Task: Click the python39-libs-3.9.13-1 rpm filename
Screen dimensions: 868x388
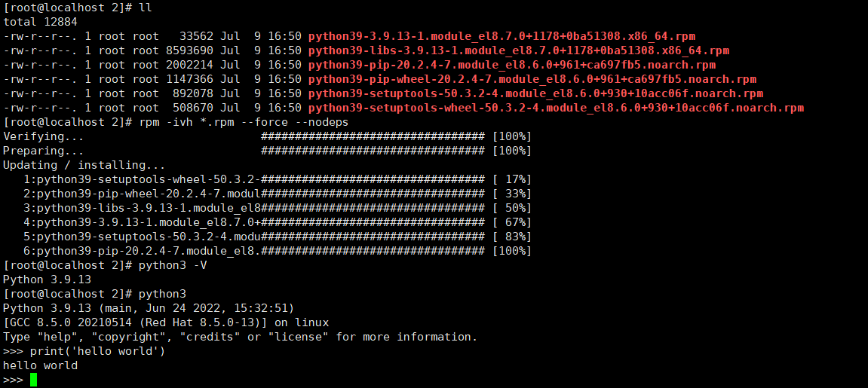Action: [x=519, y=50]
